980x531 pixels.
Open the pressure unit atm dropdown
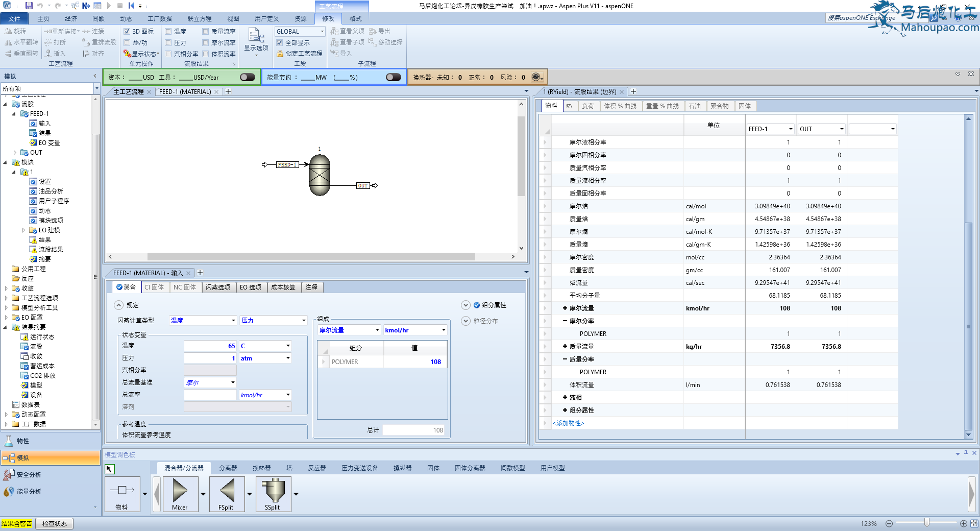click(x=288, y=358)
